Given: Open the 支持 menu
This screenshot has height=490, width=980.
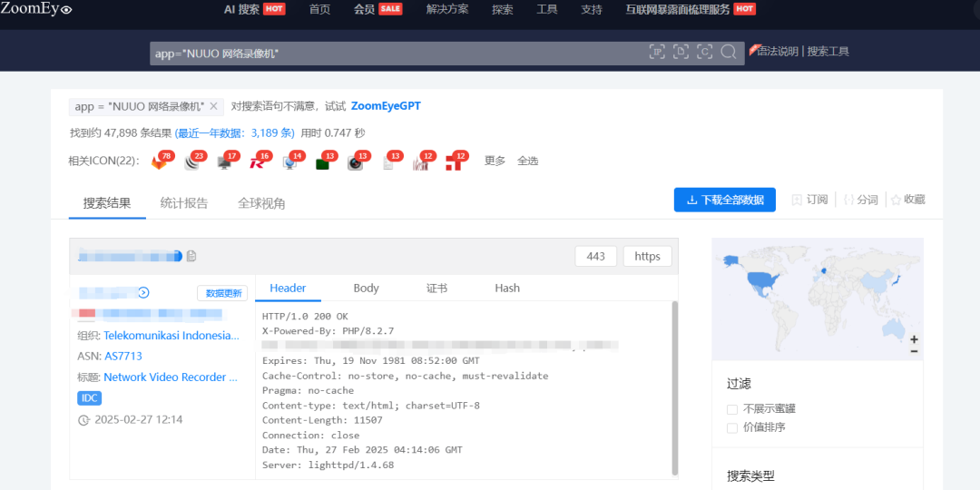Looking at the screenshot, I should click(x=592, y=9).
